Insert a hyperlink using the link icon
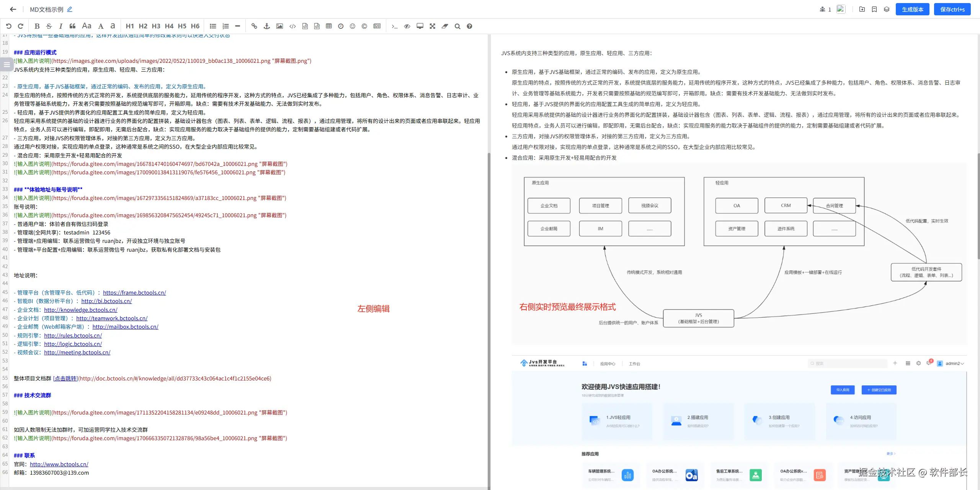This screenshot has width=980, height=490. tap(254, 26)
